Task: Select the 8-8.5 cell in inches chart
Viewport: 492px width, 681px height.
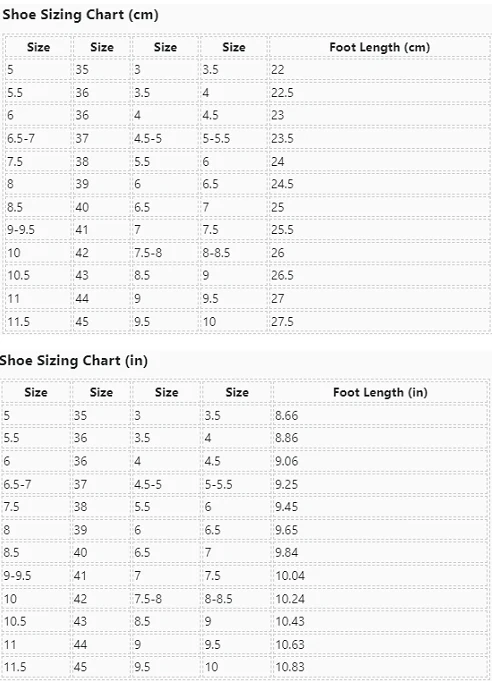Action: point(219,599)
